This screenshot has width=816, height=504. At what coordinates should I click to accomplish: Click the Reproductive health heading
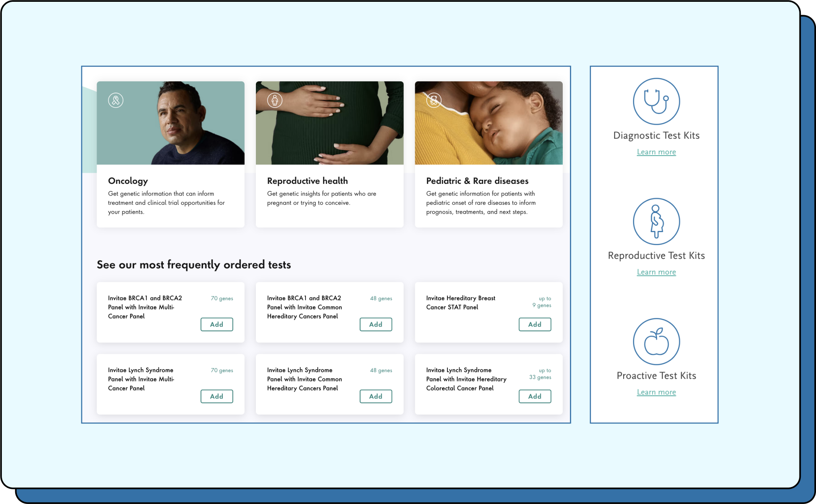click(307, 181)
